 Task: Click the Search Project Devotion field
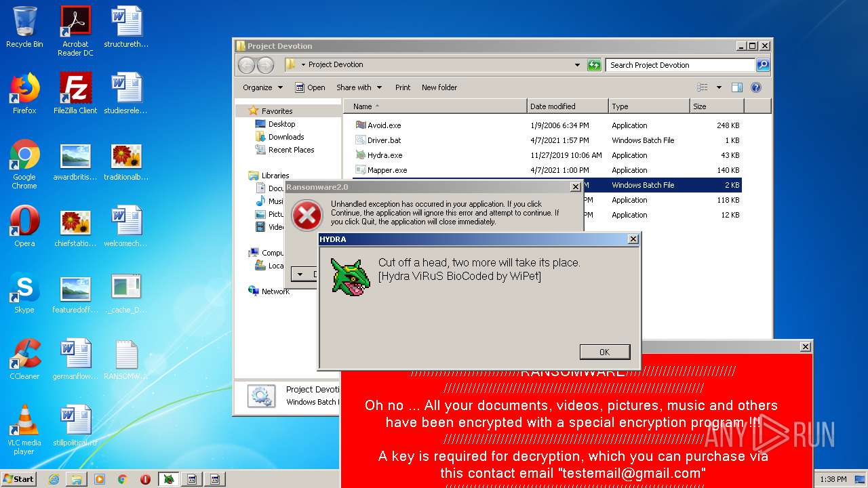click(680, 65)
